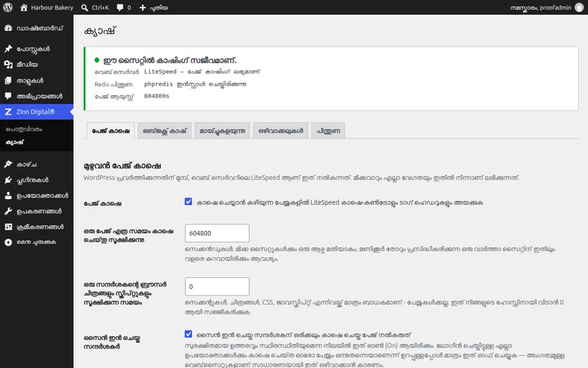Click the മുഴുവൻ പേജ് കാഷെ section heading
This screenshot has height=368, width=588.
123,166
